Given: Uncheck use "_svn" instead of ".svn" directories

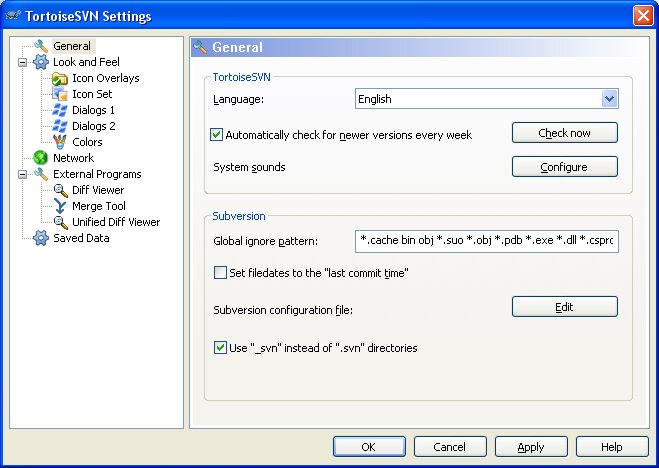Looking at the screenshot, I should click(x=221, y=348).
